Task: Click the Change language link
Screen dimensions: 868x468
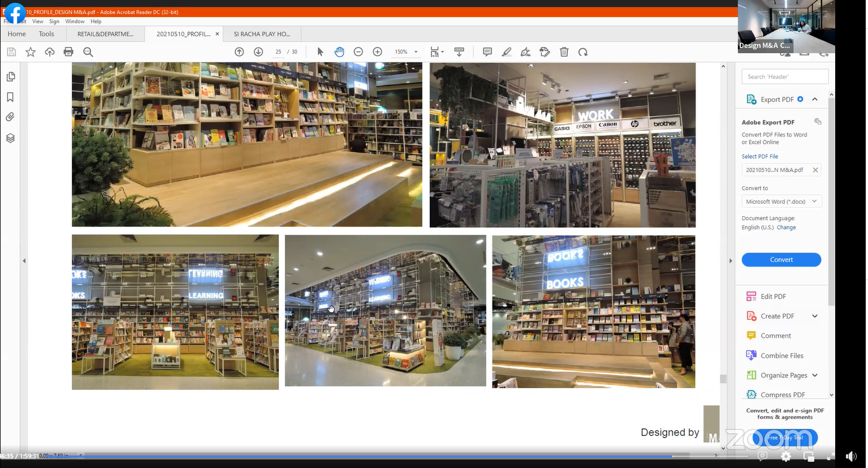Action: [x=786, y=227]
